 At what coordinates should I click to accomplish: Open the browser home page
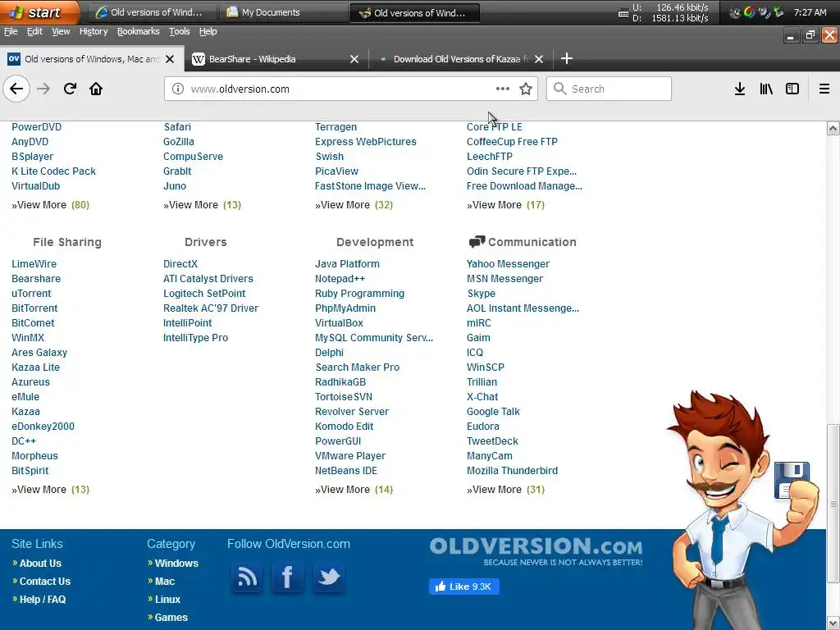point(96,89)
